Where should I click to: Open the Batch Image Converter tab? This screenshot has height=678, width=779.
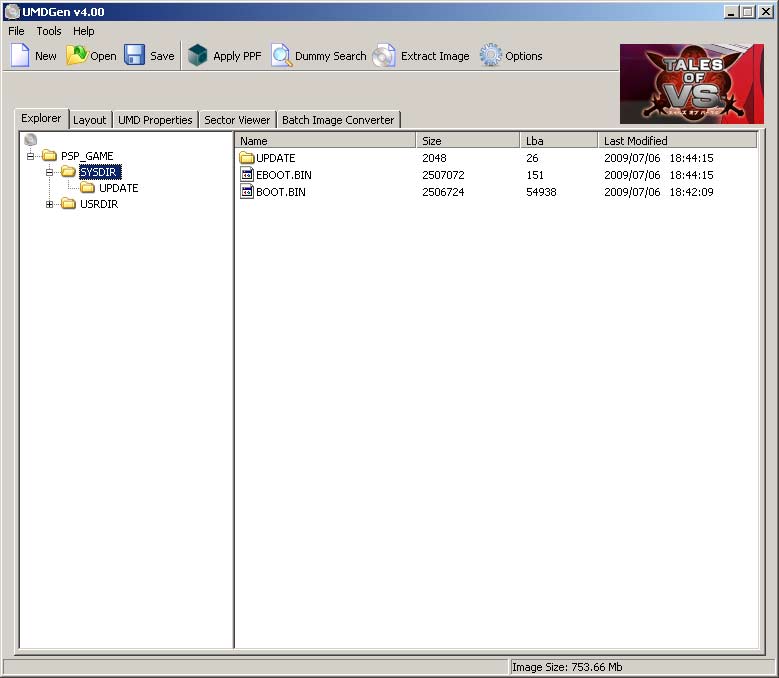(x=338, y=120)
